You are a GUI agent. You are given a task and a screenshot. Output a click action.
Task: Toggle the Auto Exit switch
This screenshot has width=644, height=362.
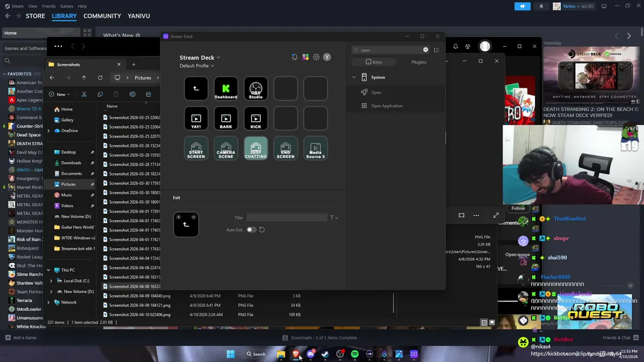(x=251, y=230)
